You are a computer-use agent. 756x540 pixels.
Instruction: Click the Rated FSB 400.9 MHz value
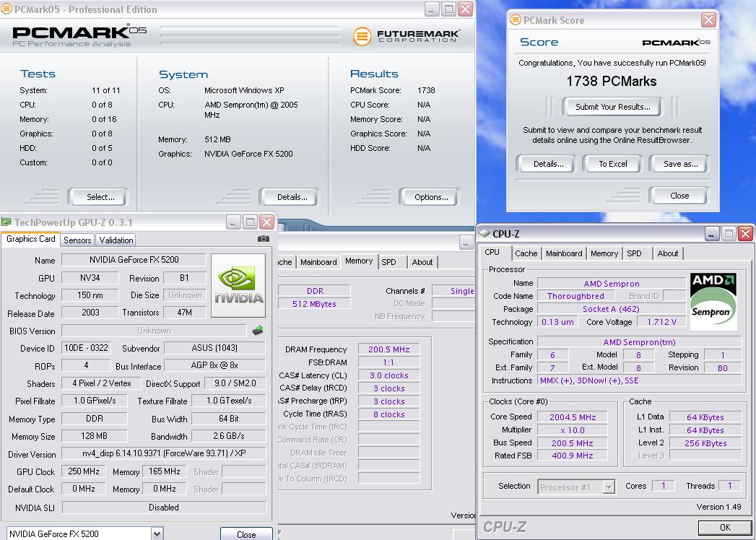(573, 456)
